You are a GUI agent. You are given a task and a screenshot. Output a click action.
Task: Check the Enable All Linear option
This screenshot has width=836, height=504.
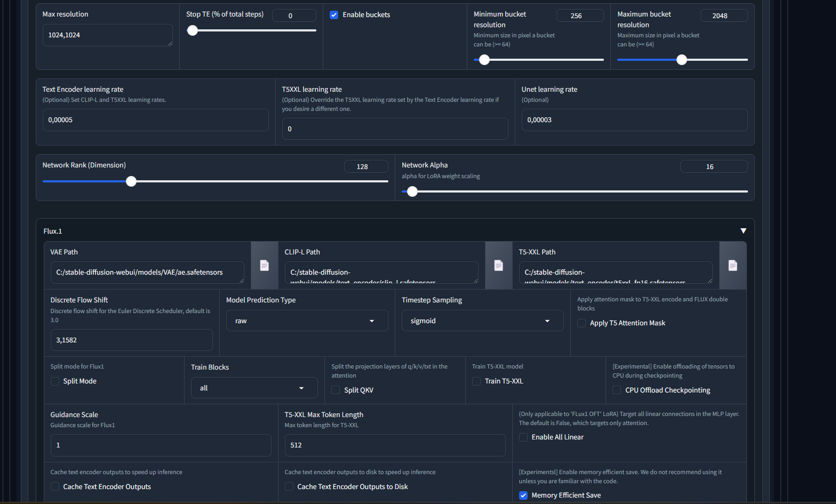tap(523, 437)
